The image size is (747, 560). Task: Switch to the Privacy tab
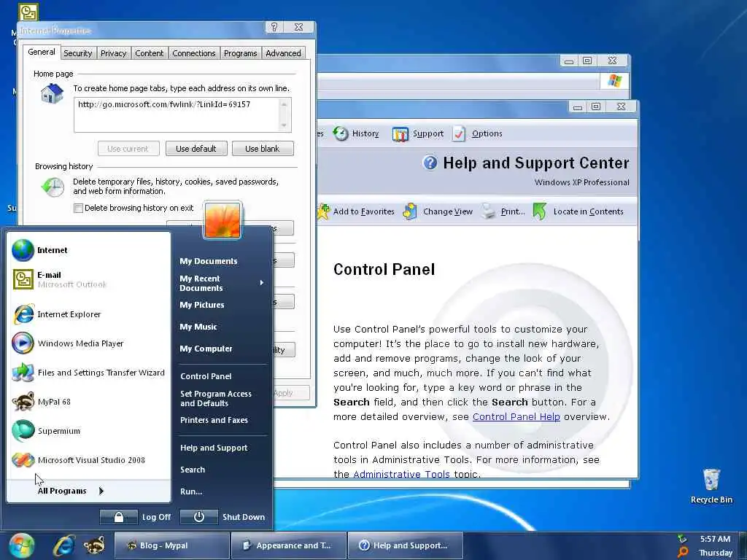(113, 53)
